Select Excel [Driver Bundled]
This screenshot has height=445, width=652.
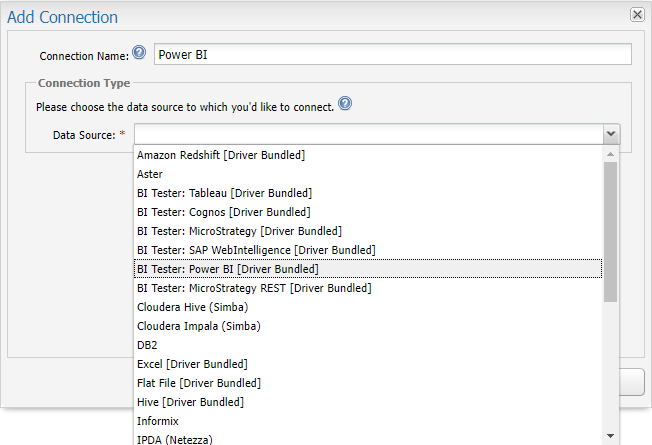click(x=368, y=364)
